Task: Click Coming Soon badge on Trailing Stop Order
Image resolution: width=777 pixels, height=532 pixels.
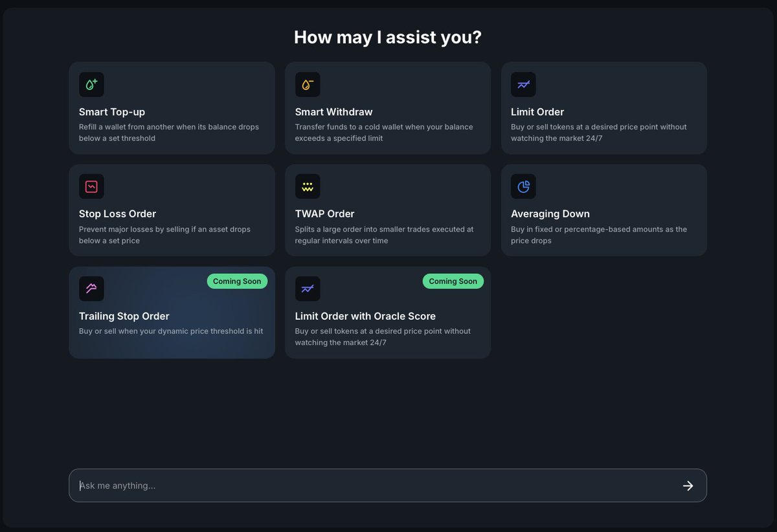Action: (237, 281)
